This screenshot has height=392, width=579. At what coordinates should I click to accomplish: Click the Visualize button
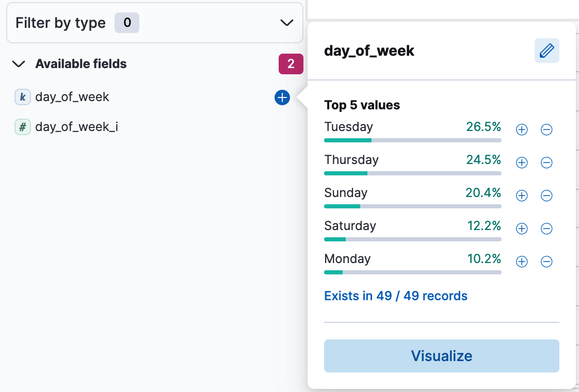click(x=441, y=356)
